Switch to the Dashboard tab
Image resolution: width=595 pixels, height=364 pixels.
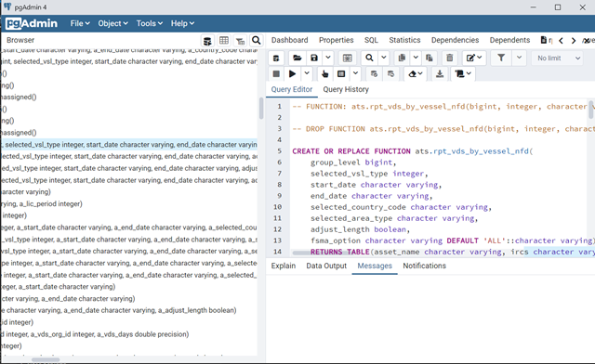tap(289, 40)
